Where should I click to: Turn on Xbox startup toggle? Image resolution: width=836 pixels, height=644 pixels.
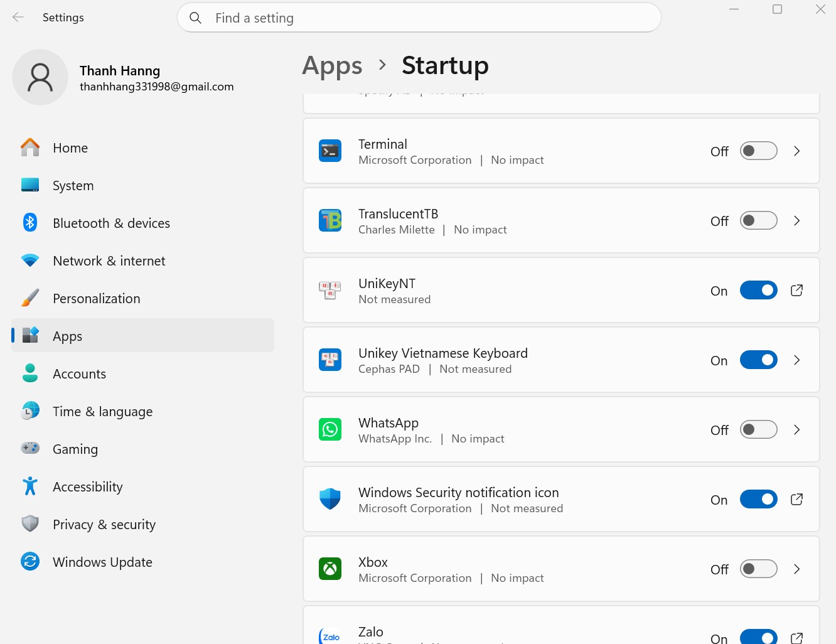[759, 569]
